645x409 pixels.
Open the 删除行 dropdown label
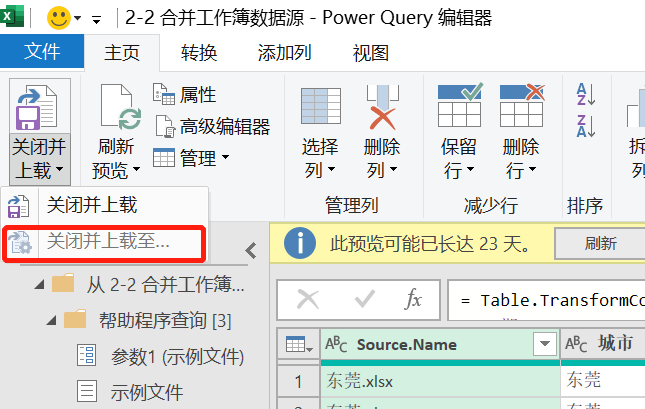tap(521, 158)
